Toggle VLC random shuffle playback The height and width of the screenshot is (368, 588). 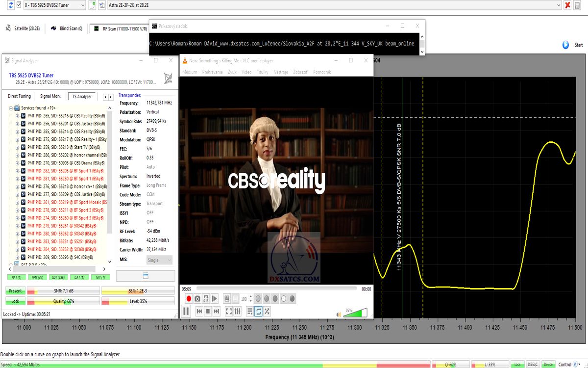pyautogui.click(x=267, y=311)
